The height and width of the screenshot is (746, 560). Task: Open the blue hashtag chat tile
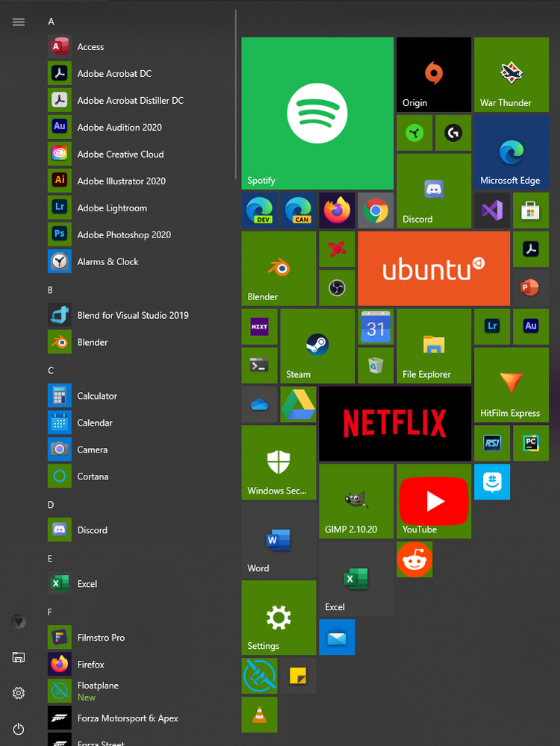click(492, 482)
